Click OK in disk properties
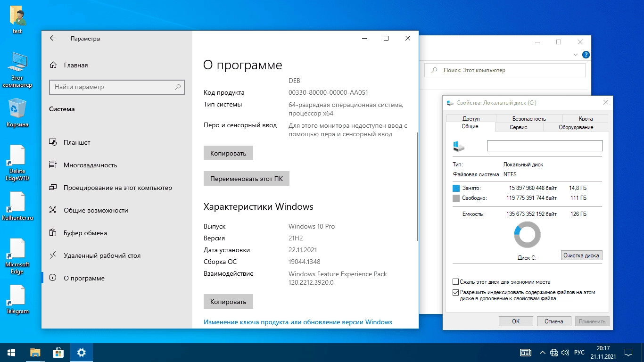Viewport: 644px width, 362px height. tap(516, 321)
